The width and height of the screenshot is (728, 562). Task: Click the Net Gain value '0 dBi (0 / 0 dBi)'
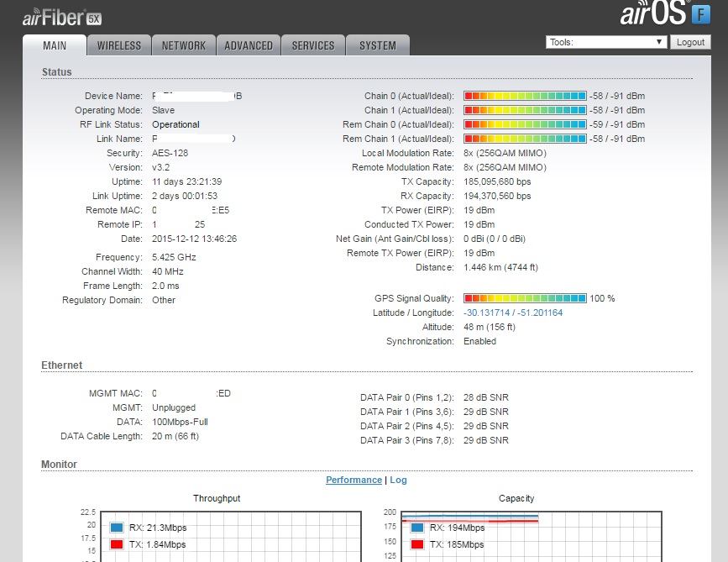tap(495, 239)
